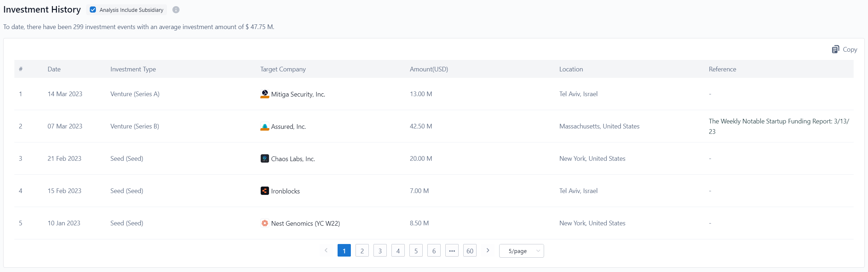This screenshot has height=272, width=868.
Task: Go to next page using right arrow
Action: point(488,250)
